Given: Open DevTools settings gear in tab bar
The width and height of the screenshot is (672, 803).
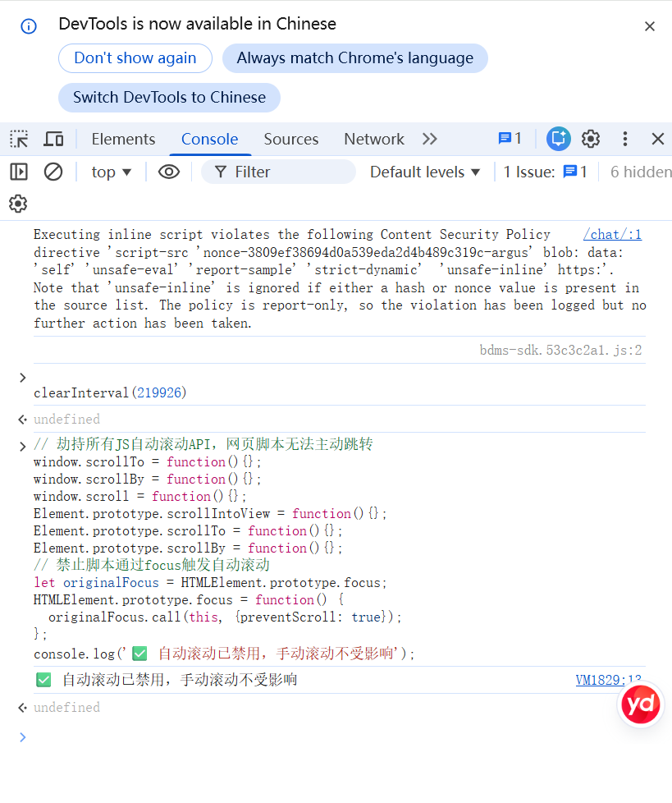Looking at the screenshot, I should coord(591,139).
